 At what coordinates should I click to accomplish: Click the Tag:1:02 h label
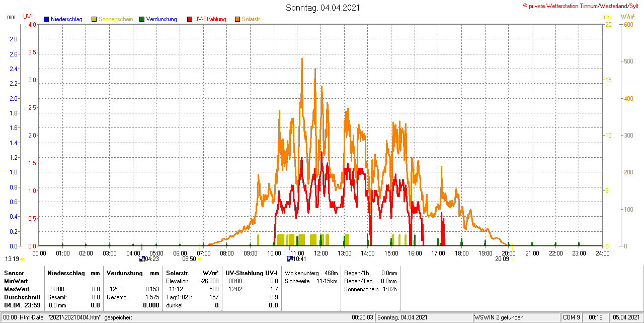179,297
